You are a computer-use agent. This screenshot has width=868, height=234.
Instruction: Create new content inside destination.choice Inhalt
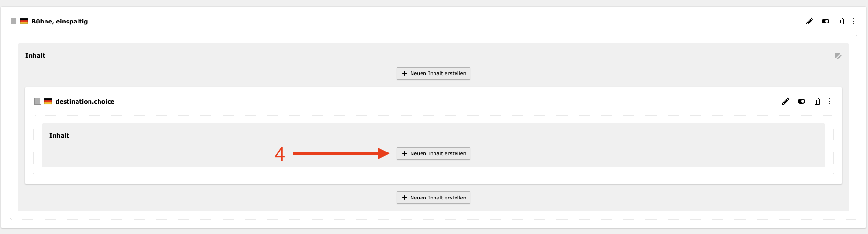click(434, 153)
